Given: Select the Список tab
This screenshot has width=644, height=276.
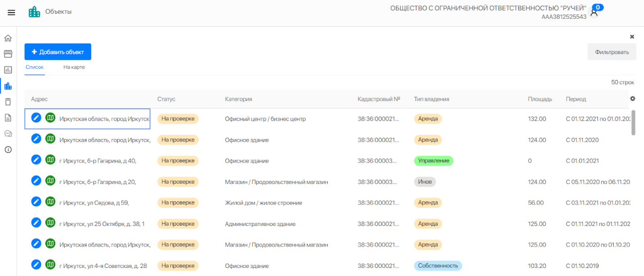Looking at the screenshot, I should [35, 67].
